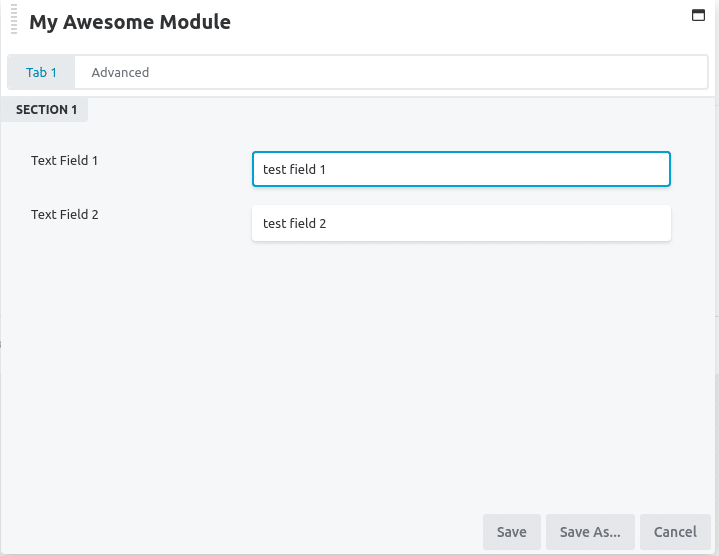This screenshot has width=719, height=556.
Task: Focus the Text Field 1 input box
Action: pos(461,169)
